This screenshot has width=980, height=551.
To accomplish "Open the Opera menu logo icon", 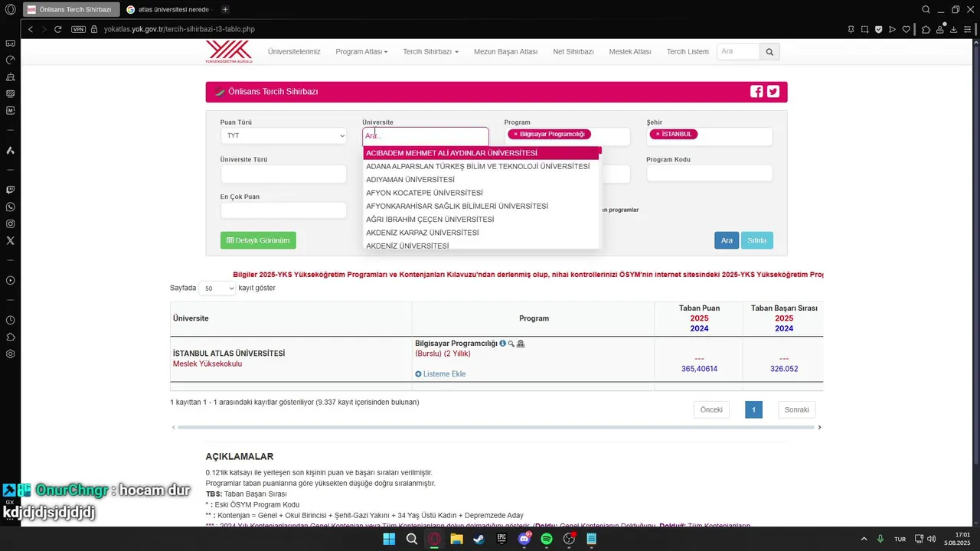I will [x=10, y=10].
